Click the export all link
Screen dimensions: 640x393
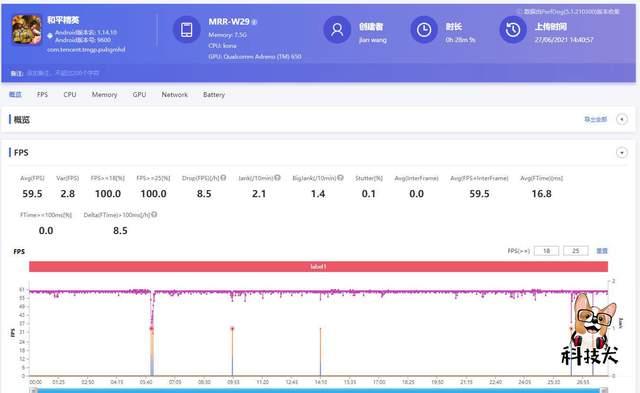point(596,120)
